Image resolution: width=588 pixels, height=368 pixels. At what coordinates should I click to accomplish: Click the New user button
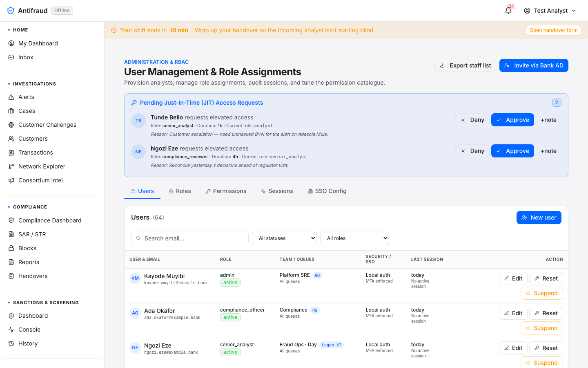(539, 218)
